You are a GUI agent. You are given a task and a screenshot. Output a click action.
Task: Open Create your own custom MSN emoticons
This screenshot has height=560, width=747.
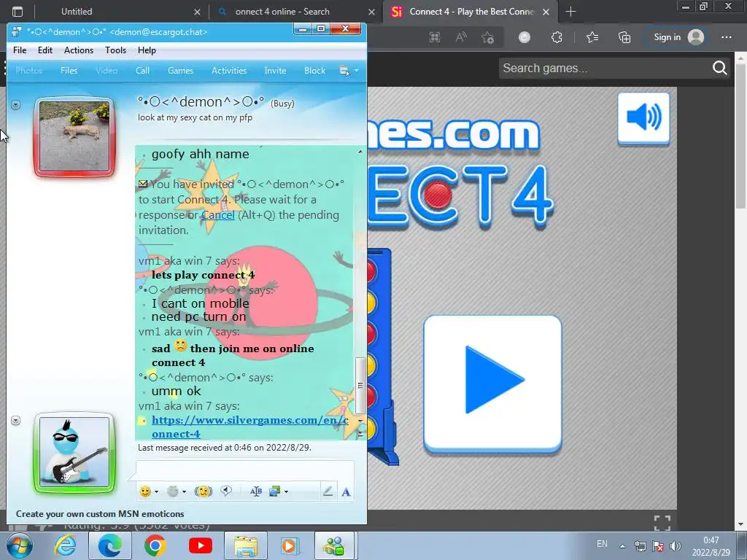(100, 514)
